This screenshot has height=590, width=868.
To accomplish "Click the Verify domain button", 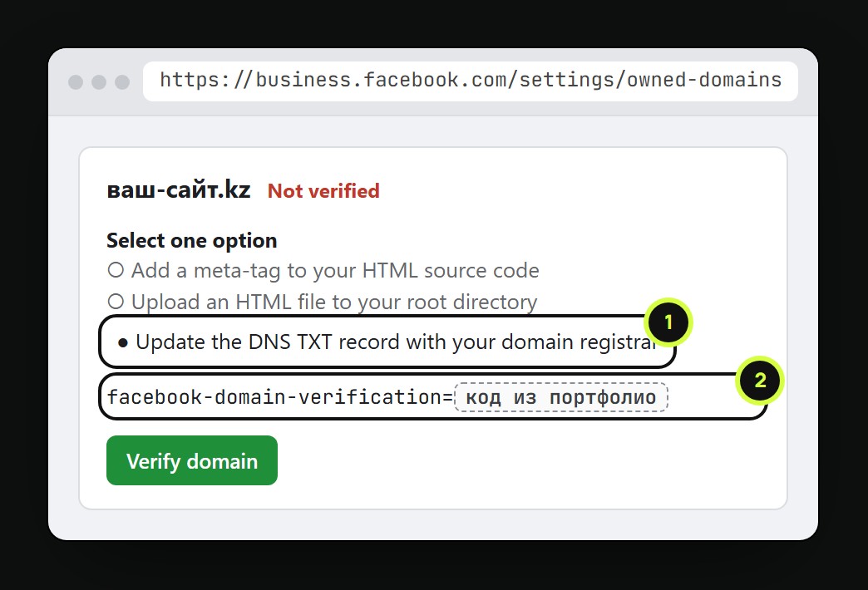I will click(x=191, y=460).
